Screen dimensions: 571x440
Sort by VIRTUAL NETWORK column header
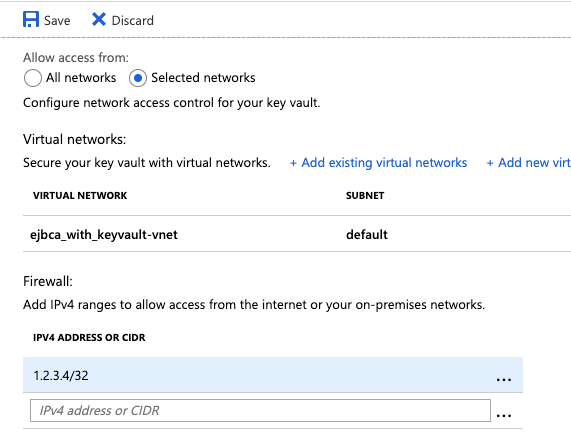(80, 196)
